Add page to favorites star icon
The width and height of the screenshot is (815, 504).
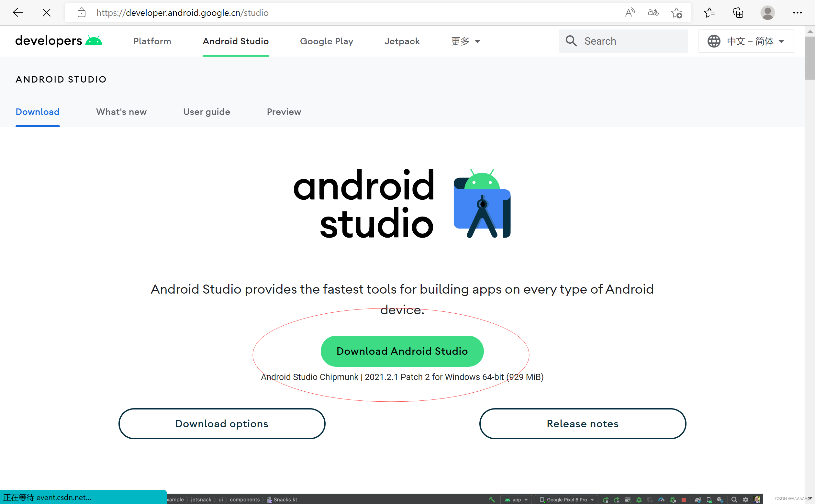677,13
